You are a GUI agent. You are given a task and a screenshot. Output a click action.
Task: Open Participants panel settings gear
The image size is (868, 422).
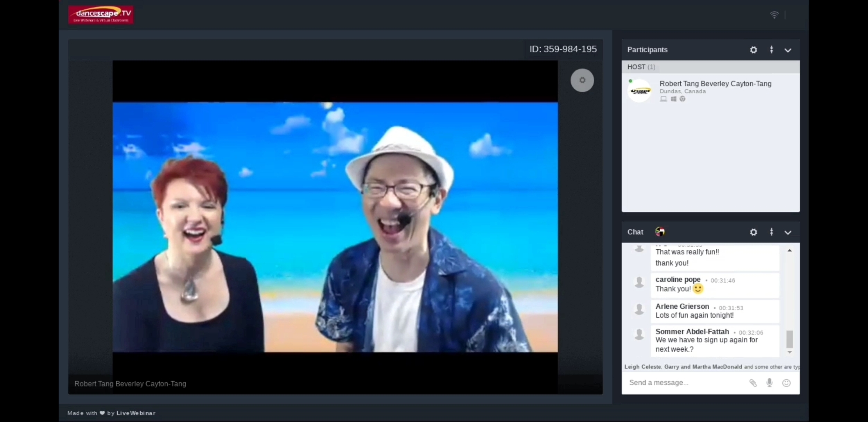[753, 50]
